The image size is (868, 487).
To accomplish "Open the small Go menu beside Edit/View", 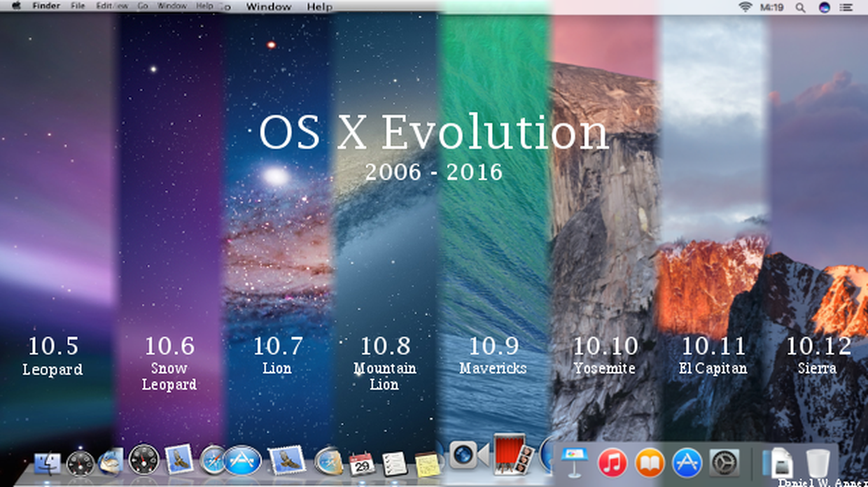I will [x=143, y=6].
